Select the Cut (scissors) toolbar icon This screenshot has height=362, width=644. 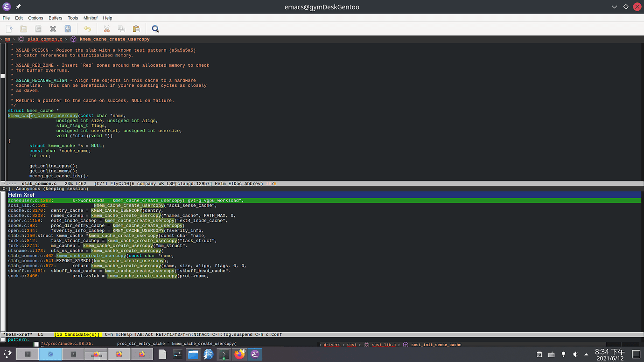coord(106,28)
